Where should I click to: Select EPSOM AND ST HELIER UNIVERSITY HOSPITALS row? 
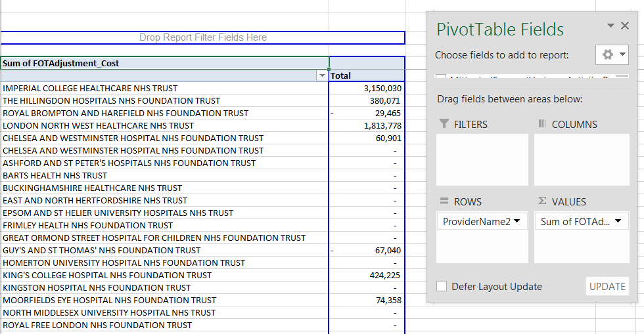pyautogui.click(x=165, y=213)
